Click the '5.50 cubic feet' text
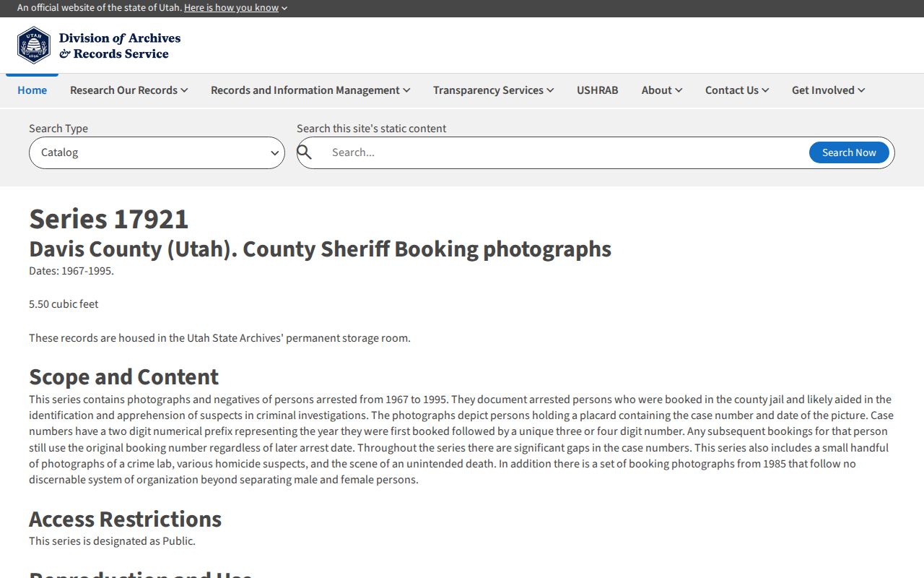 pyautogui.click(x=64, y=304)
